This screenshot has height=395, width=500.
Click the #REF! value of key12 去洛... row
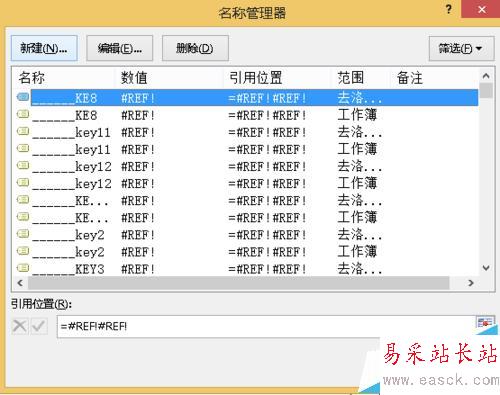pyautogui.click(x=138, y=166)
